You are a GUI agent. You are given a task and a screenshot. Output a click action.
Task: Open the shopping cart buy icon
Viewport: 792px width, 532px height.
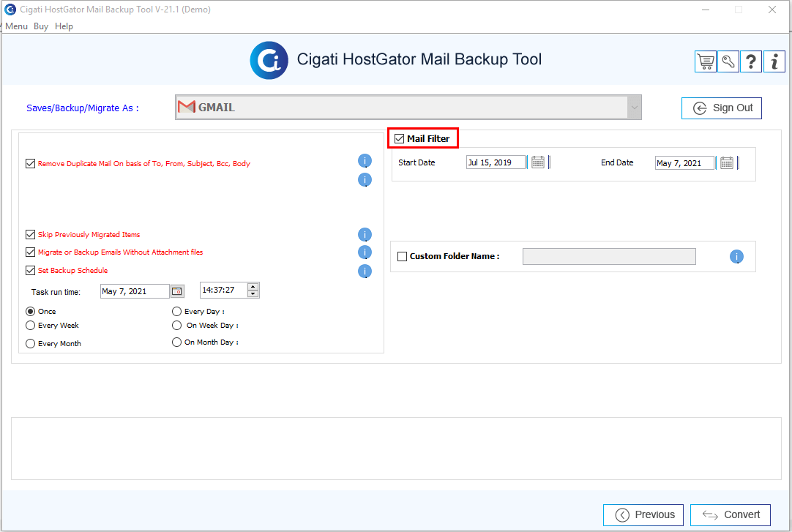706,61
